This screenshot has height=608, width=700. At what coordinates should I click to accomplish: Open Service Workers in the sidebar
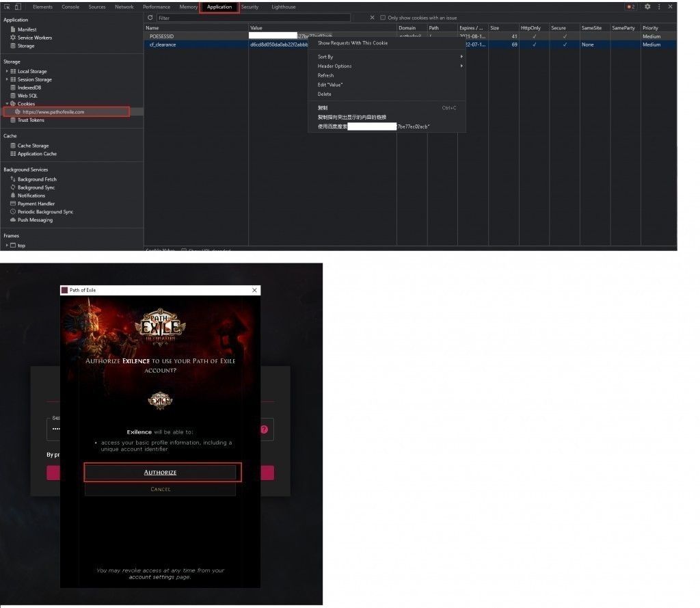point(34,38)
